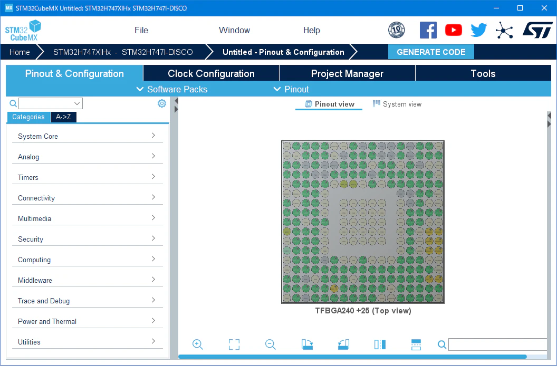Click right-edge panel collapse arrow

click(549, 116)
